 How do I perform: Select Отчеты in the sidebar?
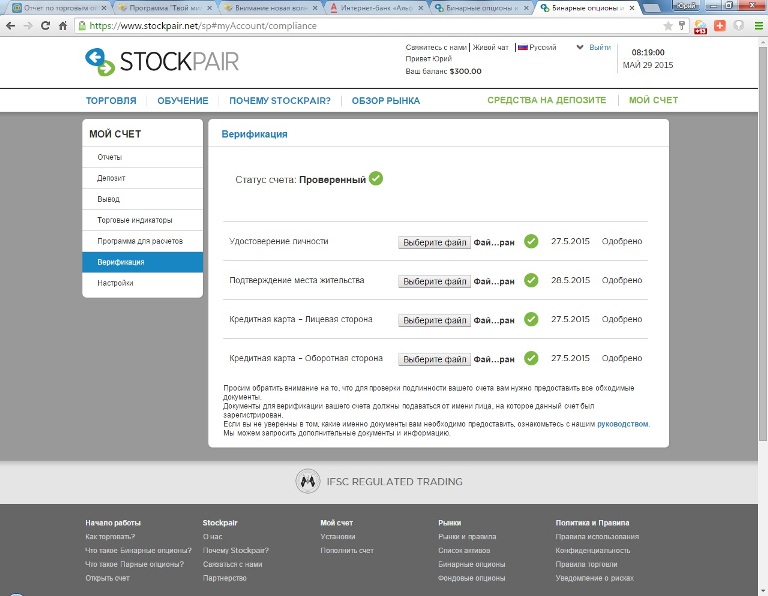(143, 157)
